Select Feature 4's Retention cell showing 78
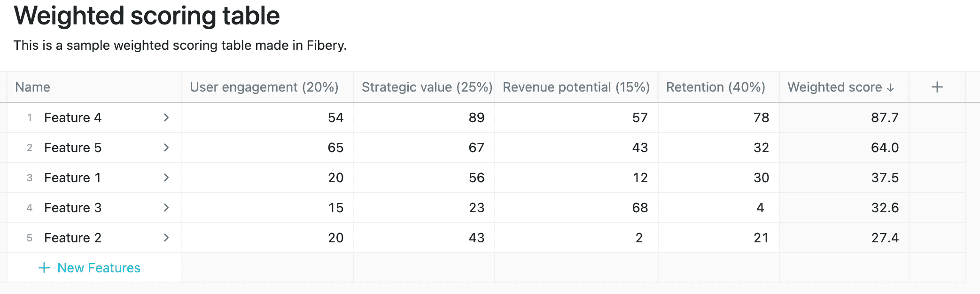 pos(719,118)
